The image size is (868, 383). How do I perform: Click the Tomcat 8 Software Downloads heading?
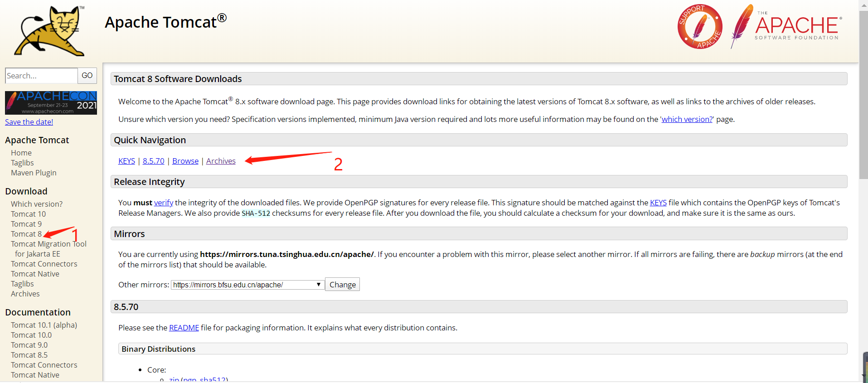[178, 79]
